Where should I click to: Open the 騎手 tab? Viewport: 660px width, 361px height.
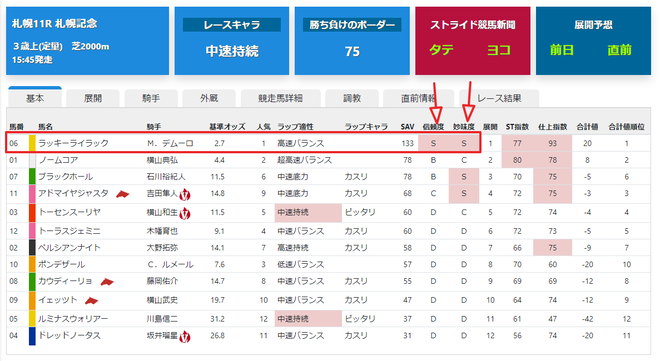pyautogui.click(x=151, y=98)
